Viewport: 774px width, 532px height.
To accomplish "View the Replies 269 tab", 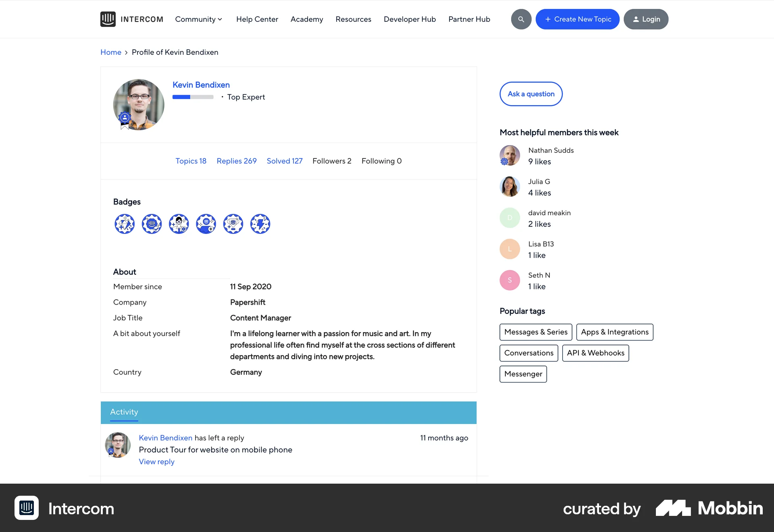I will (x=236, y=161).
